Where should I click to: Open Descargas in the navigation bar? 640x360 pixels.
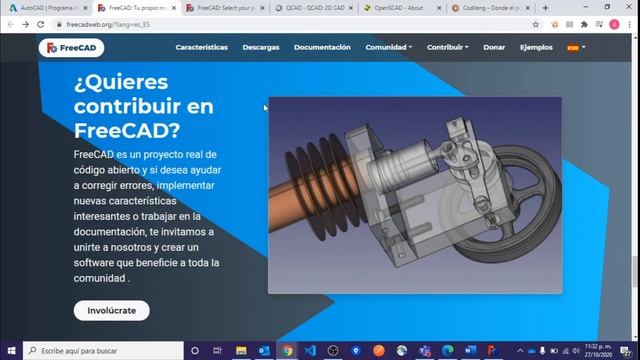261,47
